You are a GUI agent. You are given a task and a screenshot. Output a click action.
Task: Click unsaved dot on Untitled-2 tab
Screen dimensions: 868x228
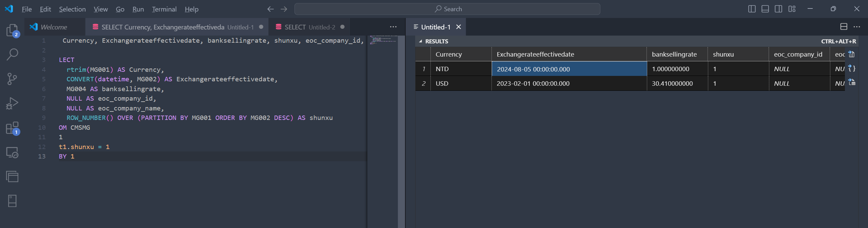(342, 27)
